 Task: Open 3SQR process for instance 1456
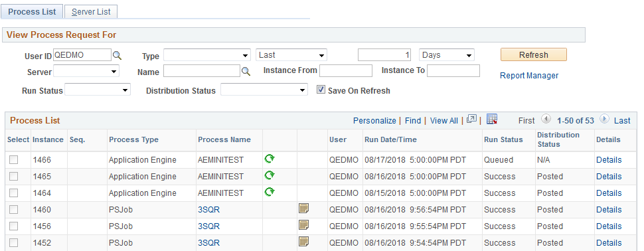208,226
